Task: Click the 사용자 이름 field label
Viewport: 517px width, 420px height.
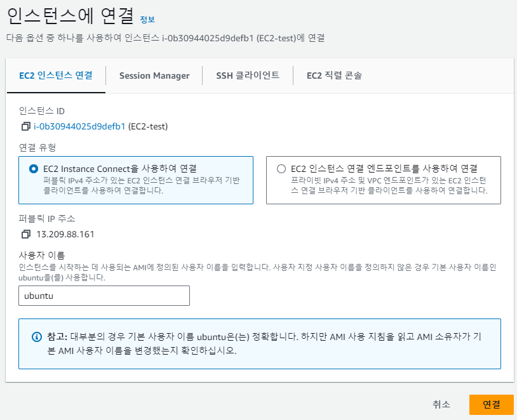Action: (x=42, y=255)
